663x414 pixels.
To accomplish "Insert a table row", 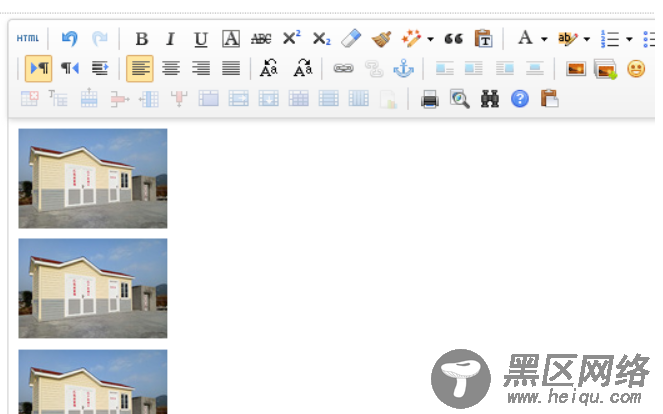I will click(x=89, y=98).
